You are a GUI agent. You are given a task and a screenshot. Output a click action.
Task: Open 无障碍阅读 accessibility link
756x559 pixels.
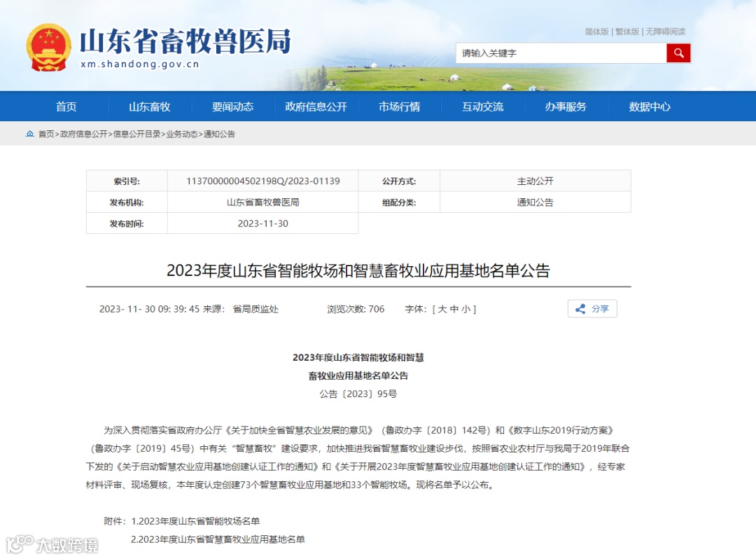[x=666, y=32]
